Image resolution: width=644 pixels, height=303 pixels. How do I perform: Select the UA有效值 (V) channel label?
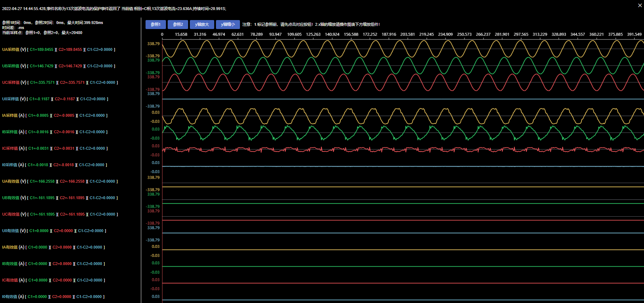tap(14, 181)
